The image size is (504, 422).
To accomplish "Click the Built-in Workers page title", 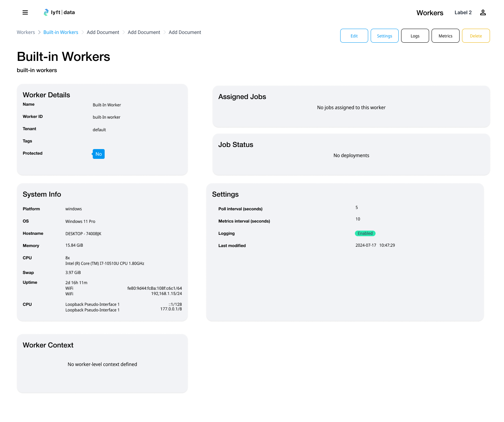I will coord(63,57).
